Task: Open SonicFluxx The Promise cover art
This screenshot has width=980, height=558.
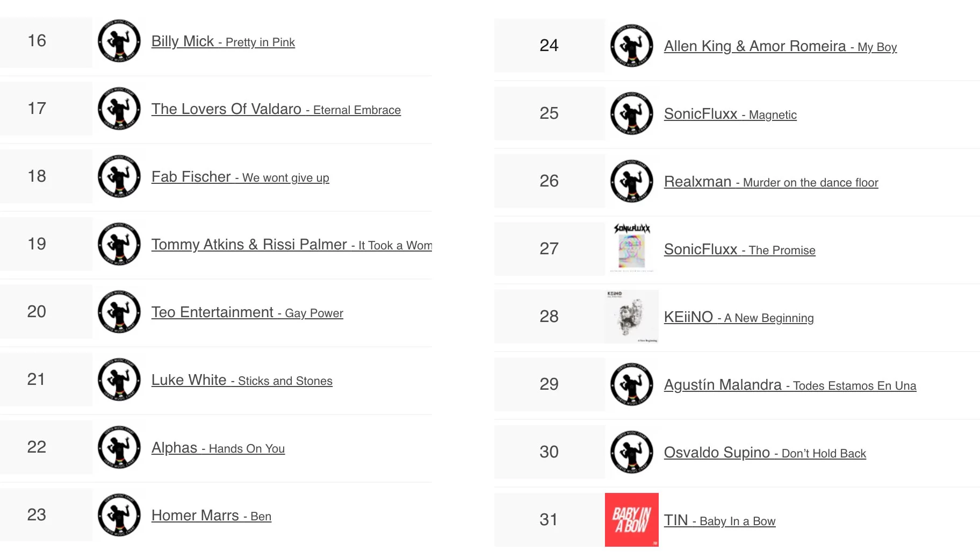Action: pyautogui.click(x=632, y=249)
